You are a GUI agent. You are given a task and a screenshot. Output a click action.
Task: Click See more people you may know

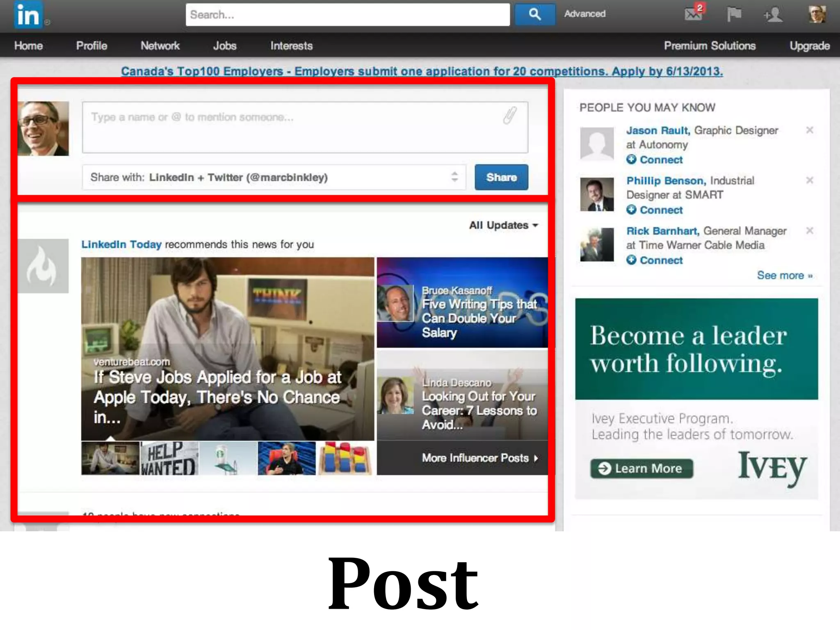(x=784, y=275)
